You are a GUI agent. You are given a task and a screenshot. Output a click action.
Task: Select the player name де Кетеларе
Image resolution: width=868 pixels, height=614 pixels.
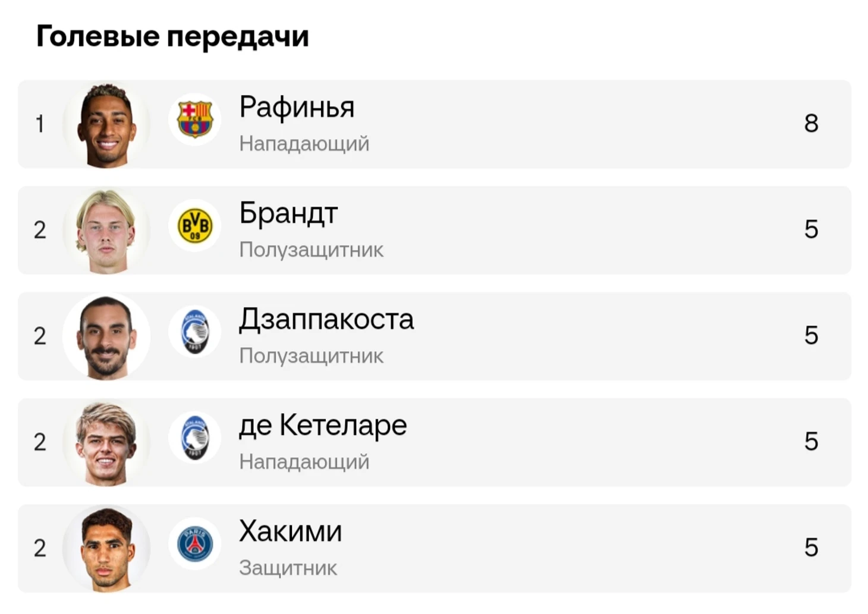click(x=323, y=426)
